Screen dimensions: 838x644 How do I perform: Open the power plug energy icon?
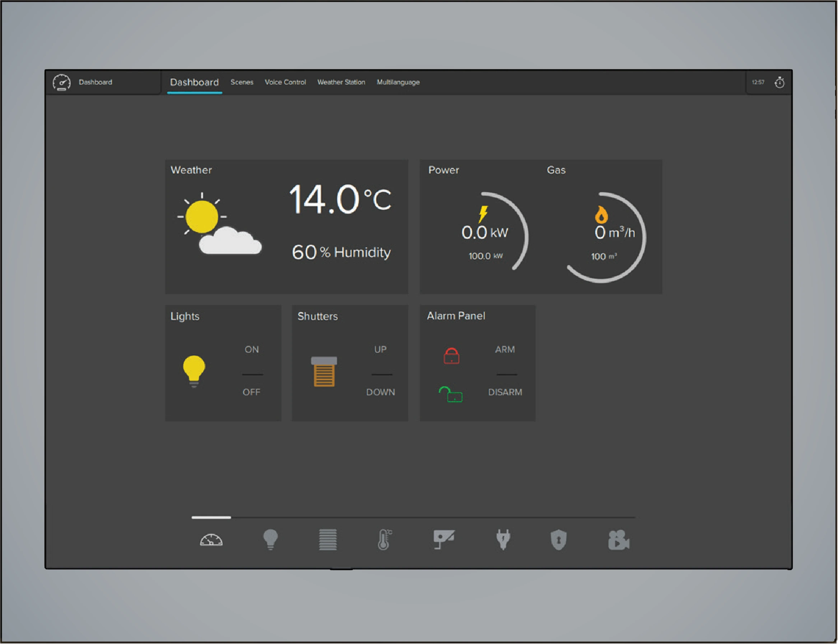point(503,539)
